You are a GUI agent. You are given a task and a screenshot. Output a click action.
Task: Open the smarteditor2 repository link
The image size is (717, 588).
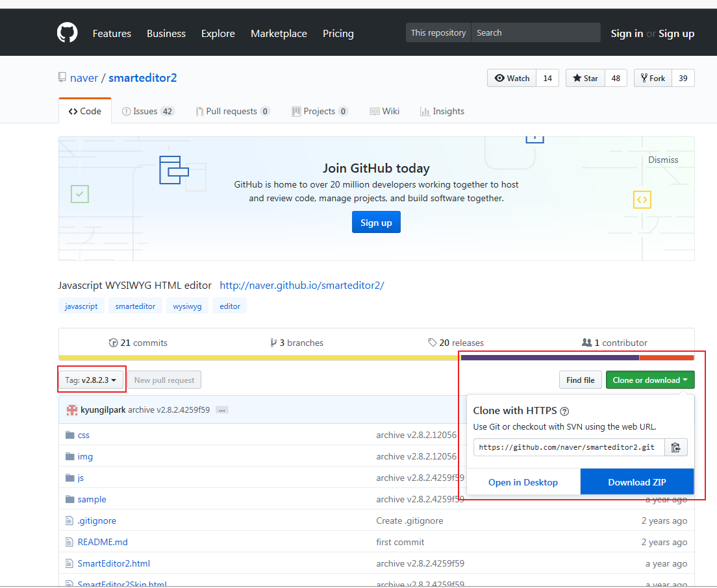tap(143, 78)
